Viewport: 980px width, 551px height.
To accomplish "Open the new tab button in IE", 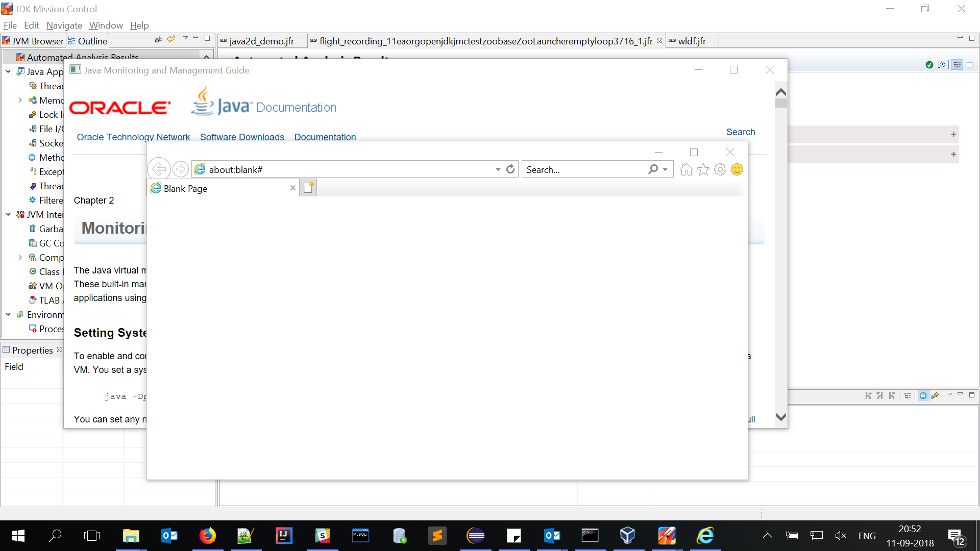I will click(308, 188).
